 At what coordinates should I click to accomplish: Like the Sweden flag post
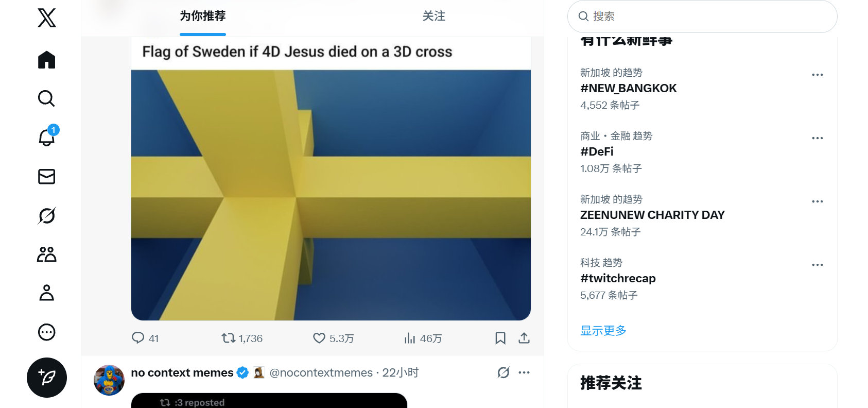pos(319,338)
